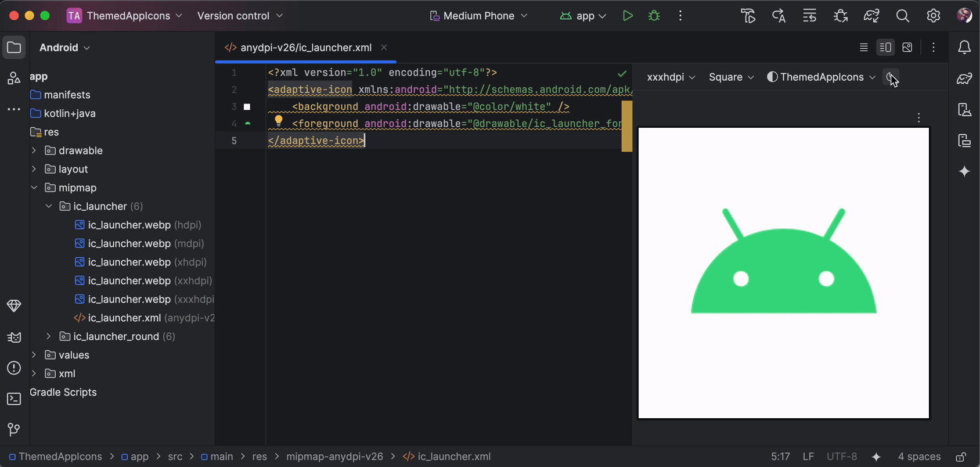Open the Square icon shape dropdown
Screen dimensions: 980x467
coord(732,77)
